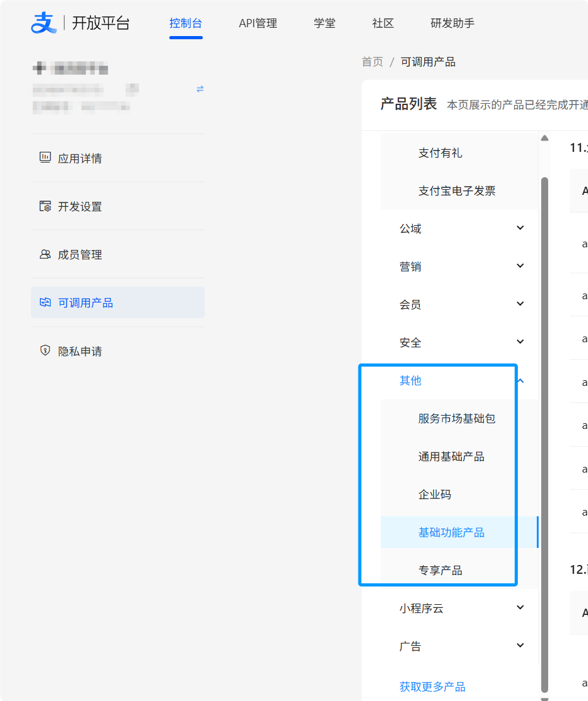Open 可调用产品 sidebar entry

[x=118, y=302]
